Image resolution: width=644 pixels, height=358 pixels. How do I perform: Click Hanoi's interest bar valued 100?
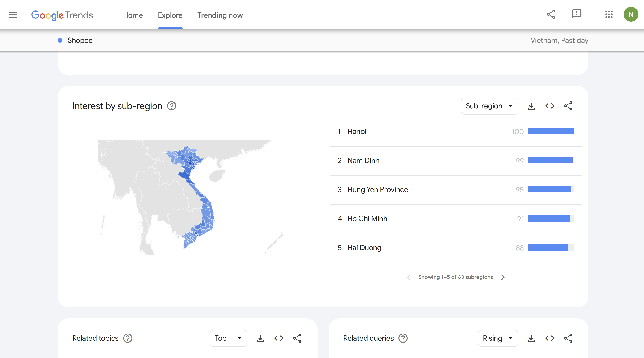[x=550, y=131]
